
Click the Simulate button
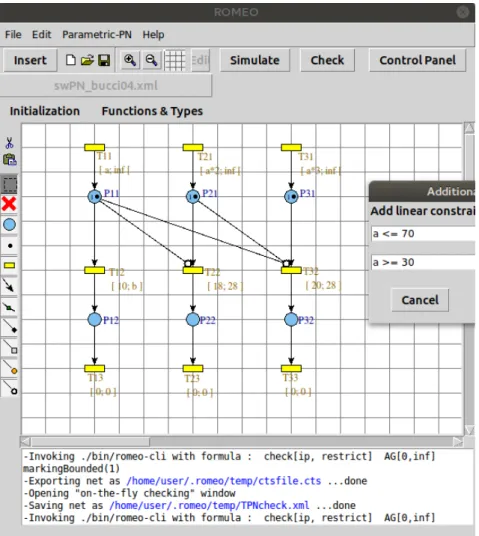[255, 60]
